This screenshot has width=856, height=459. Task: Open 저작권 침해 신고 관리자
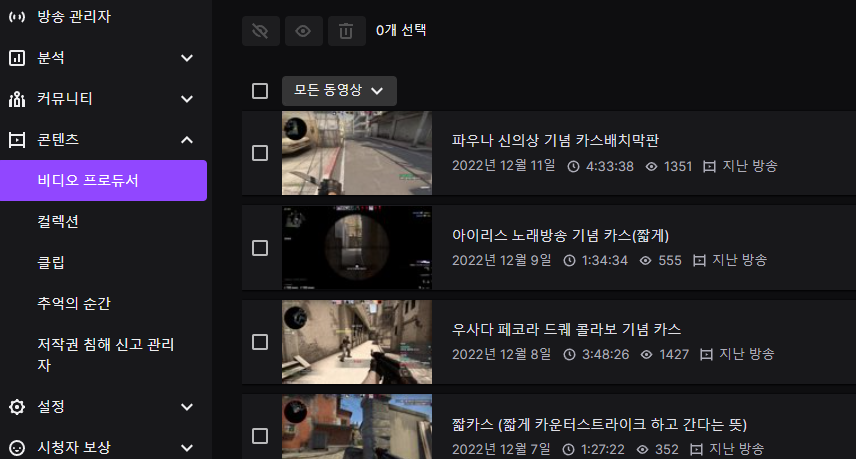(x=105, y=355)
